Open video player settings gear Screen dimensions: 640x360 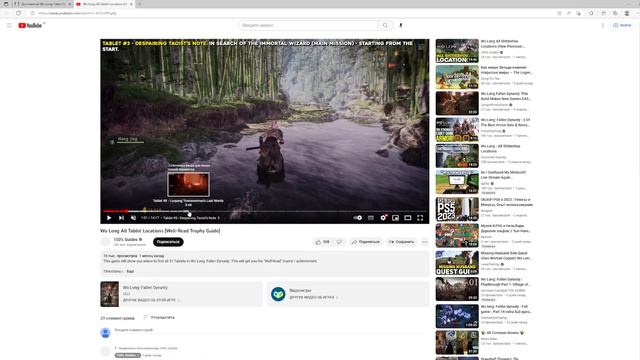pos(383,218)
